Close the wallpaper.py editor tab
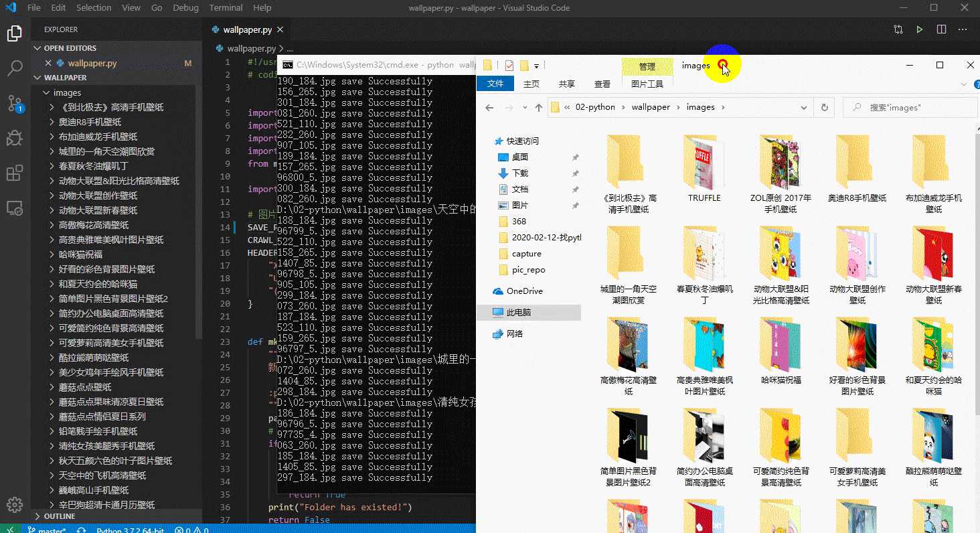 (280, 29)
